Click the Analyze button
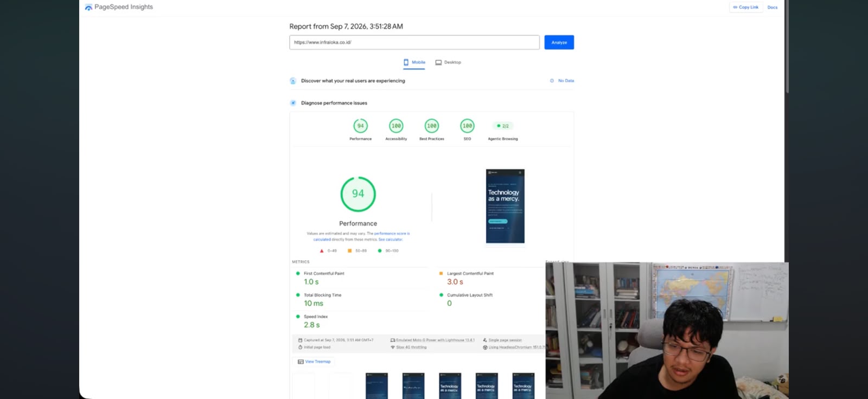Image resolution: width=868 pixels, height=399 pixels. pyautogui.click(x=559, y=42)
